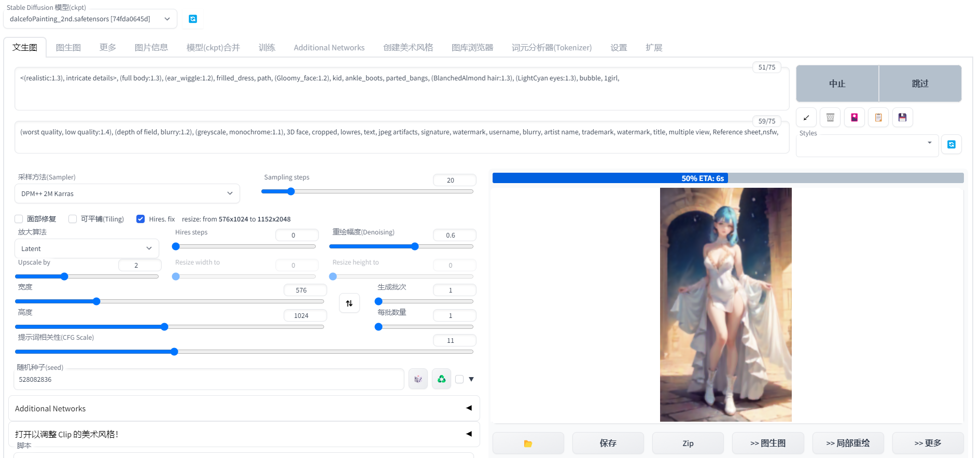The width and height of the screenshot is (980, 458).
Task: Click the clipboard apply styles icon
Action: 878,118
